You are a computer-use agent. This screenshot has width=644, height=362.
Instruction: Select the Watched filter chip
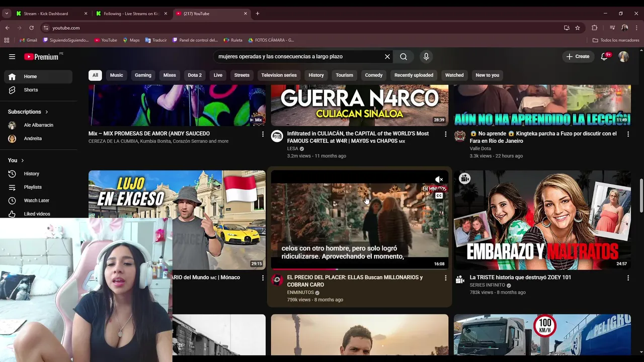point(454,75)
